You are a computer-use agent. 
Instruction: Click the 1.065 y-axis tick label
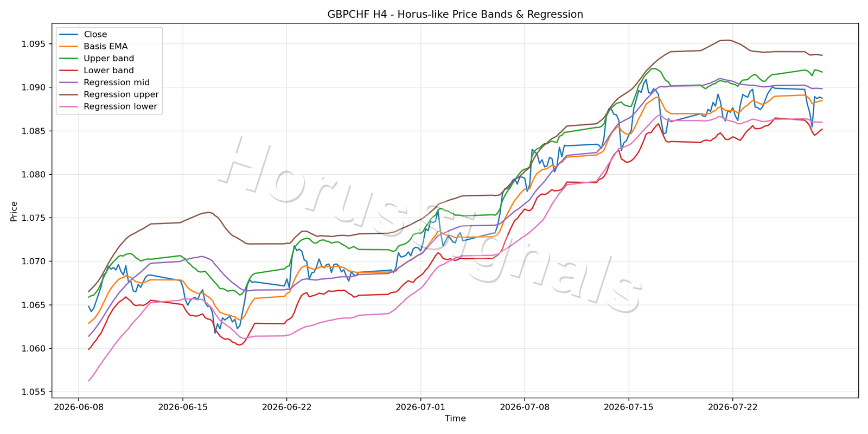35,305
